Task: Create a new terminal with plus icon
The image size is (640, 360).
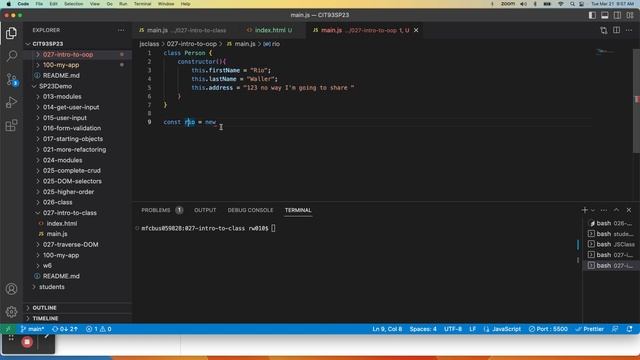Action: pyautogui.click(x=584, y=210)
